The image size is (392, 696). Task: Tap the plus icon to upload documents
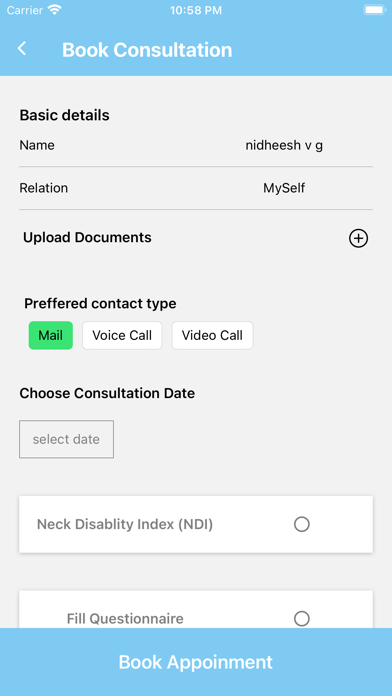pos(358,238)
